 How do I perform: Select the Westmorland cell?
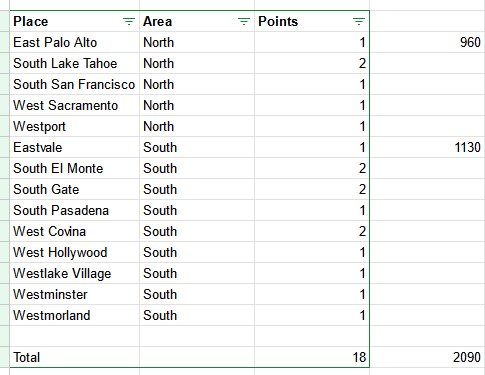(x=75, y=315)
